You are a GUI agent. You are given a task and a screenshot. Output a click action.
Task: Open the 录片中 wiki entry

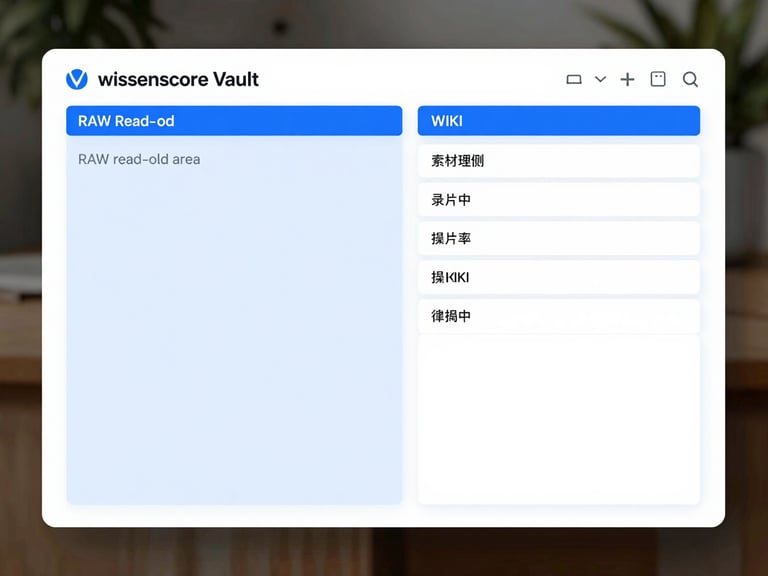[x=559, y=200]
